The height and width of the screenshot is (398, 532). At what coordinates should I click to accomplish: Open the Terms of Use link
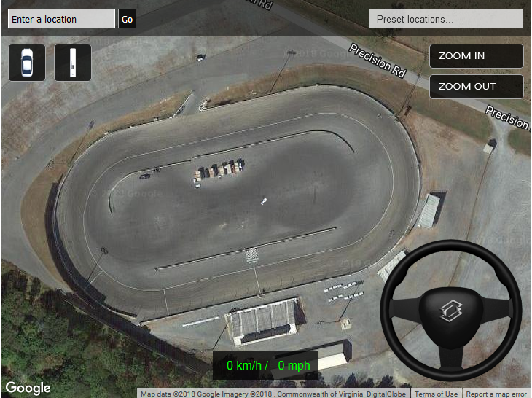436,394
